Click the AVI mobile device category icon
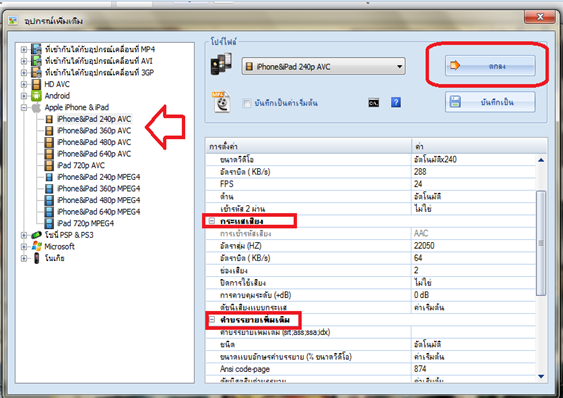 pyautogui.click(x=36, y=61)
